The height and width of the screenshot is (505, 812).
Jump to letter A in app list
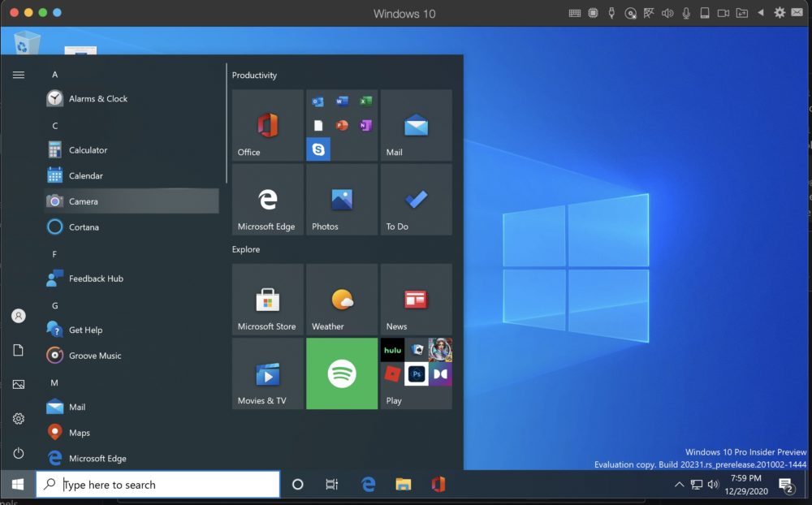coord(54,75)
